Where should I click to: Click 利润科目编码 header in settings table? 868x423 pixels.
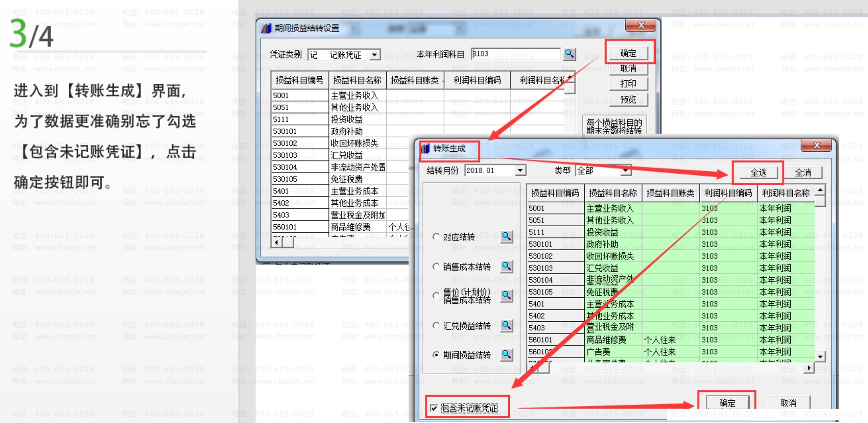tap(477, 80)
